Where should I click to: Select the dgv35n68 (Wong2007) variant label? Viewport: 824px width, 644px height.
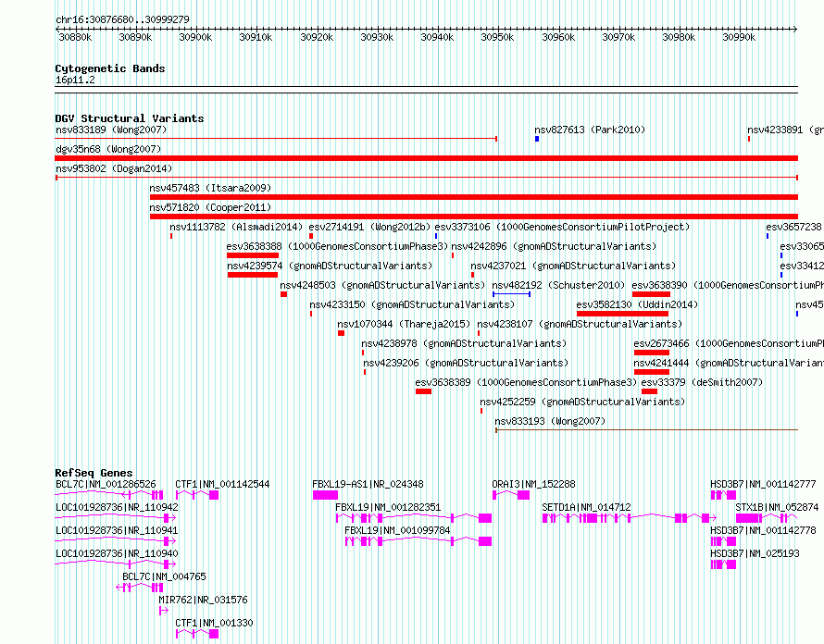click(x=108, y=149)
